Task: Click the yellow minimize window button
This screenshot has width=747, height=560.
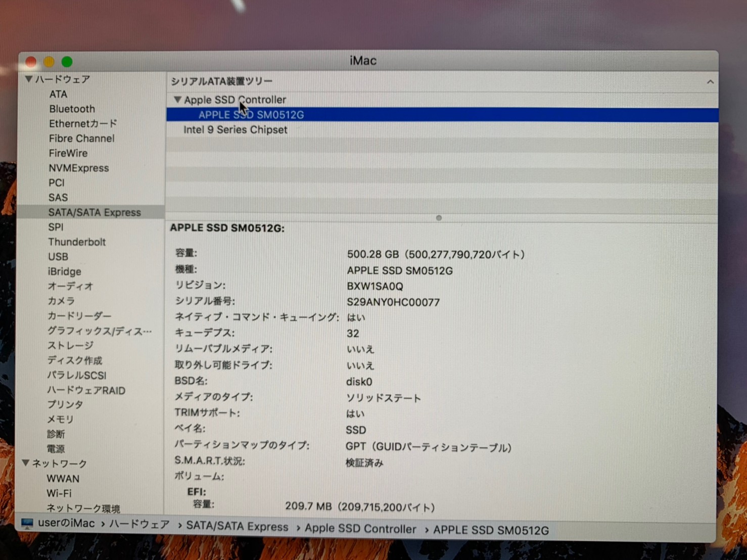Action: pos(49,62)
